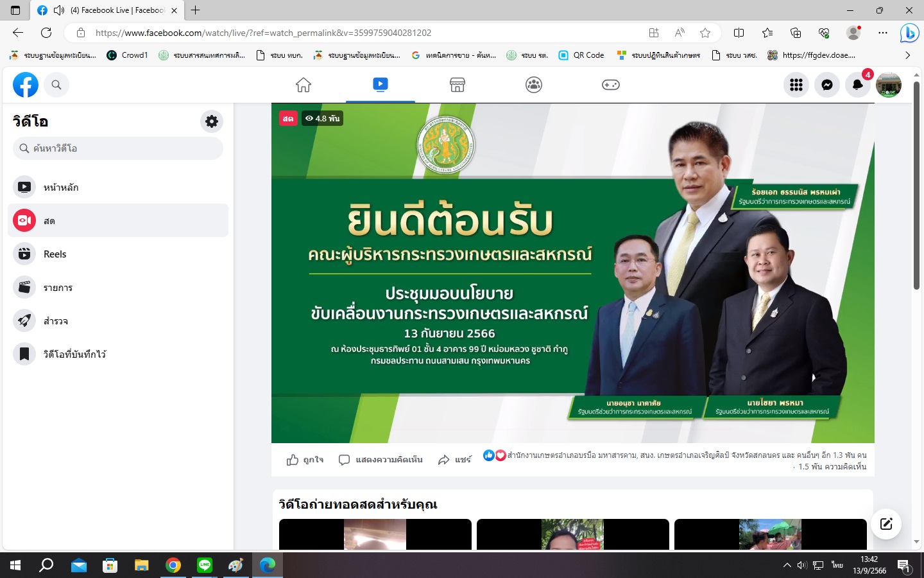Open the Facebook Home icon

tap(304, 85)
